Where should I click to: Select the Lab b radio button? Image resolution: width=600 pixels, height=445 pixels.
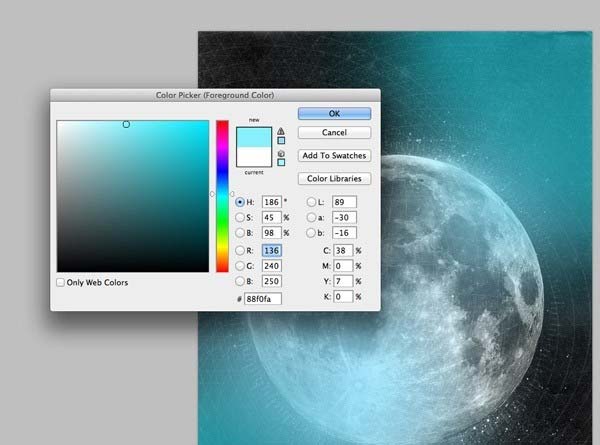[x=311, y=233]
